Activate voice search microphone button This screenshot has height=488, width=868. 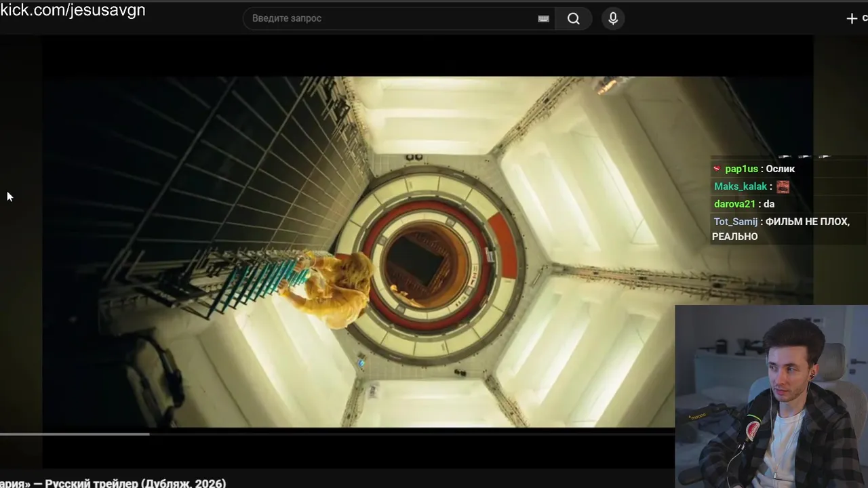tap(613, 18)
